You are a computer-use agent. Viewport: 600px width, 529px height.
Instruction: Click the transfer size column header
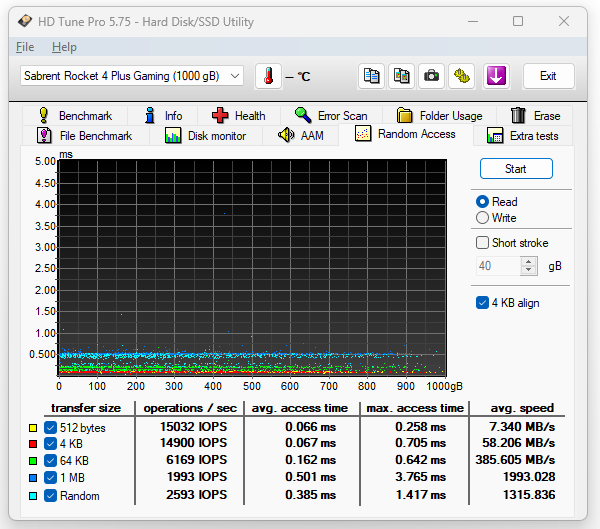click(x=86, y=408)
